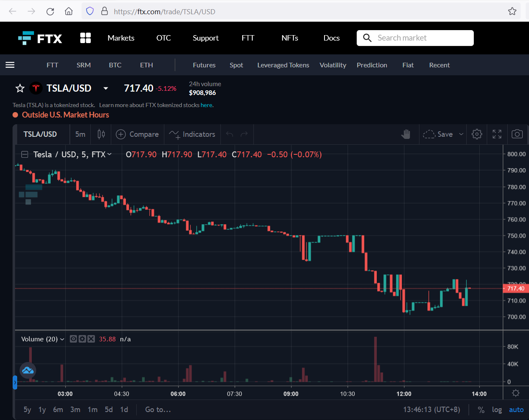This screenshot has width=529, height=420.
Task: Favorite TSLA/USD with the star
Action: click(20, 88)
